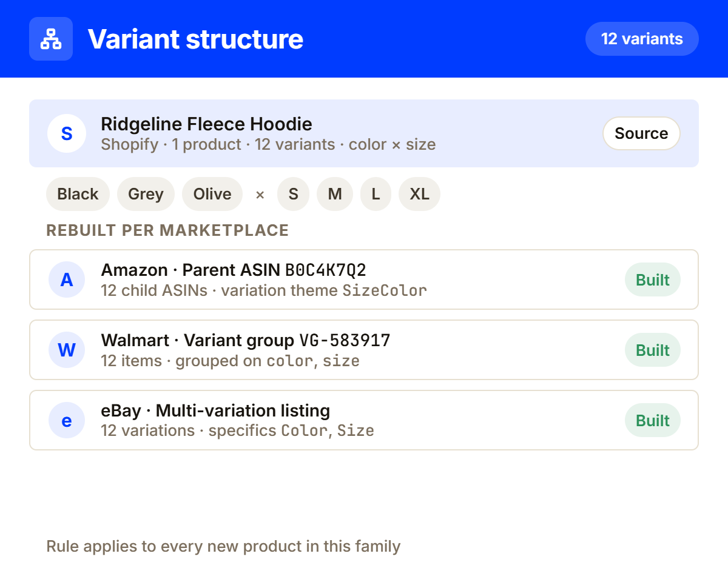The width and height of the screenshot is (728, 582).
Task: Select the S size chip
Action: pyautogui.click(x=294, y=194)
